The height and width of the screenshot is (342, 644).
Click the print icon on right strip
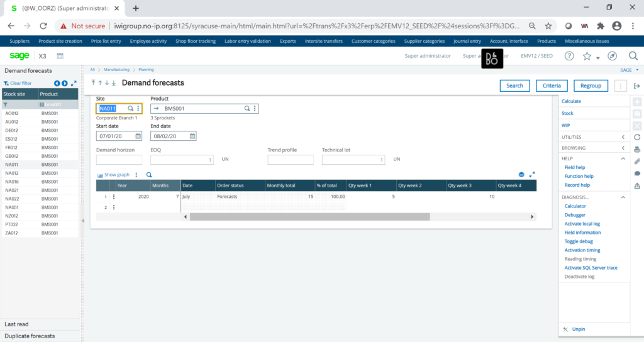coord(637,150)
